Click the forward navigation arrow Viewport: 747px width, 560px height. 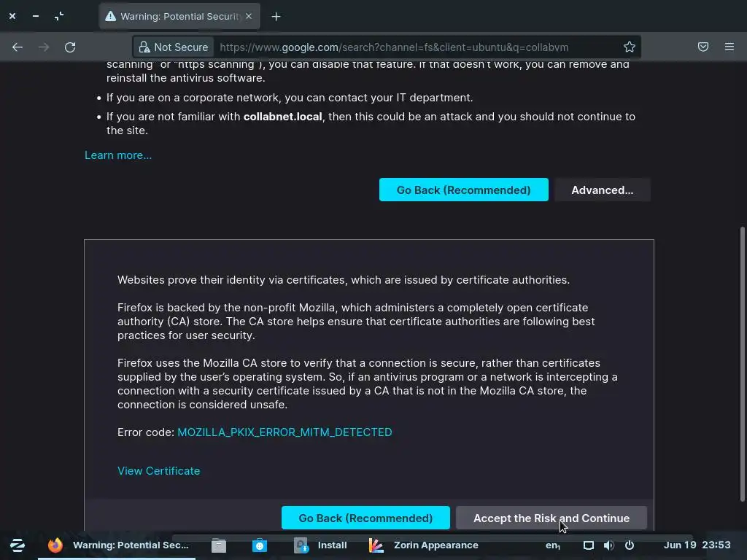(44, 47)
